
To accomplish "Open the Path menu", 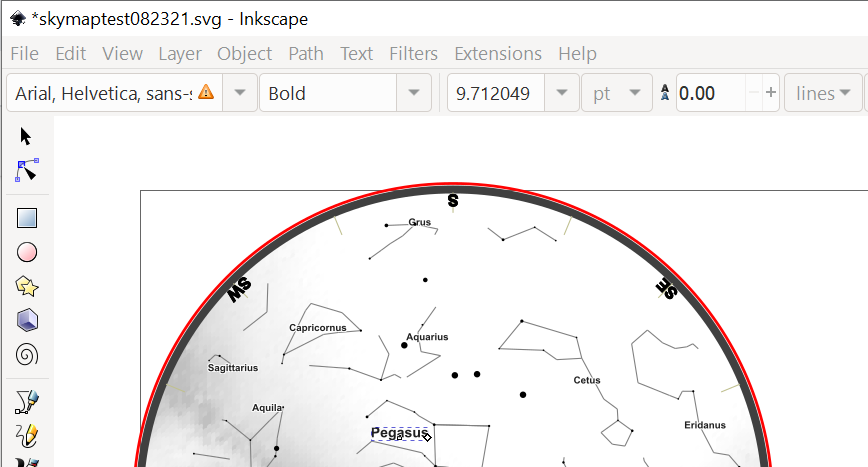I will (x=306, y=54).
